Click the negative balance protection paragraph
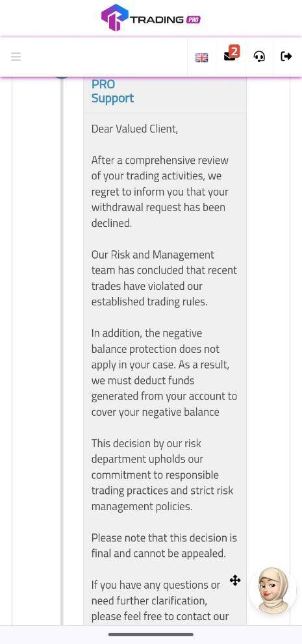Viewport: 302px width, 644px height. point(164,372)
